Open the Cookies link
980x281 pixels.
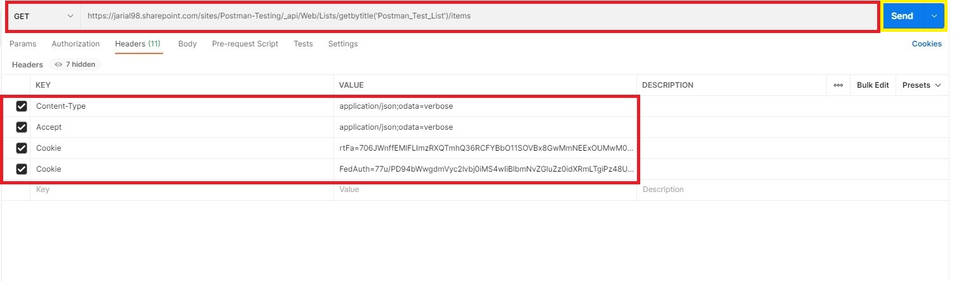click(927, 44)
